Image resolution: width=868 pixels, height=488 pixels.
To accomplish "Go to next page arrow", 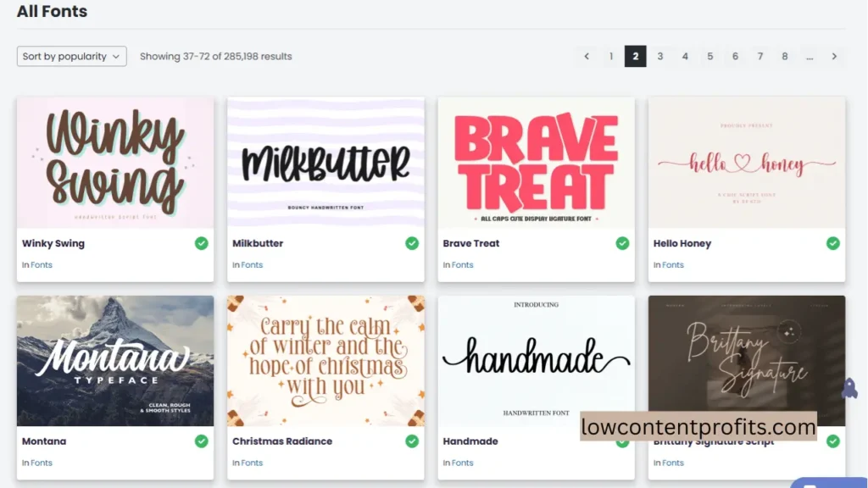I will (x=834, y=57).
